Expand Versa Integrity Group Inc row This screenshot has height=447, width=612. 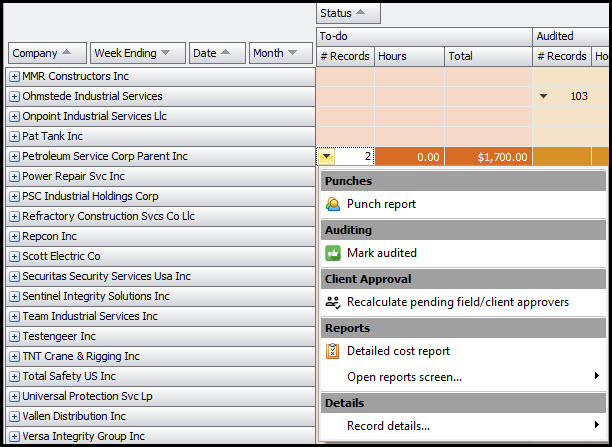(x=14, y=436)
